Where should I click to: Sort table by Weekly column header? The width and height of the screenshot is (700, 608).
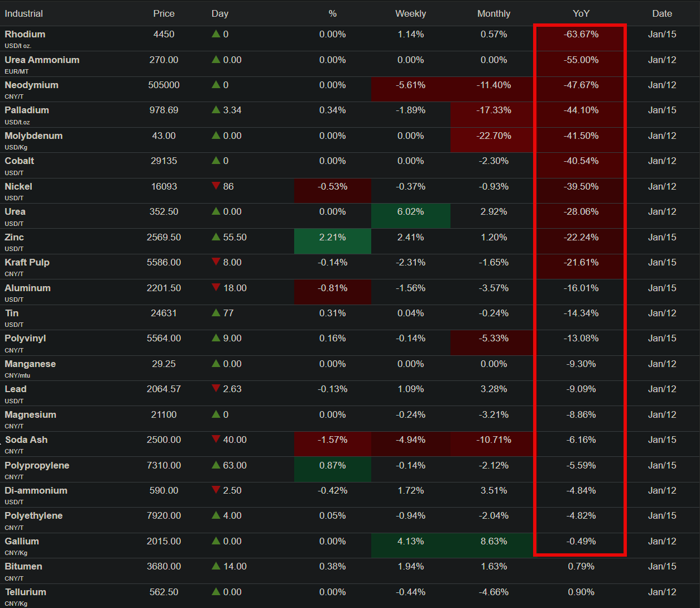[410, 13]
